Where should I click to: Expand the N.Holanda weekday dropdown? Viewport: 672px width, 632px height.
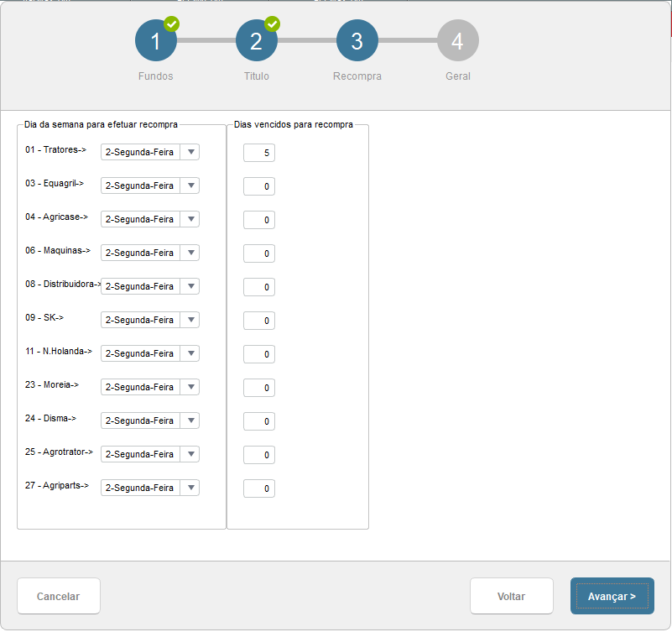click(150, 353)
